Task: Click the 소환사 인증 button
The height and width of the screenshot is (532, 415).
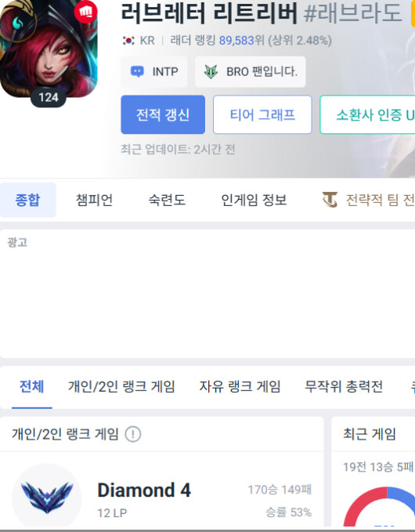Action: coord(367,114)
